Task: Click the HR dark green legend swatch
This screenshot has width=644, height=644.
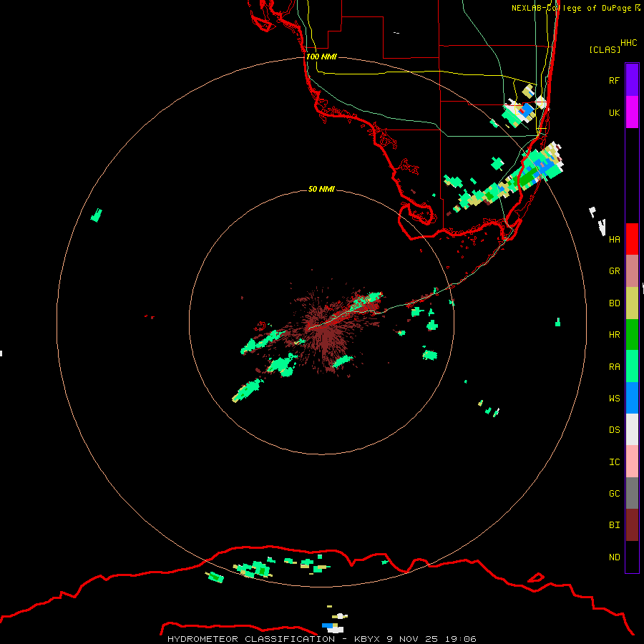Action: point(632,335)
